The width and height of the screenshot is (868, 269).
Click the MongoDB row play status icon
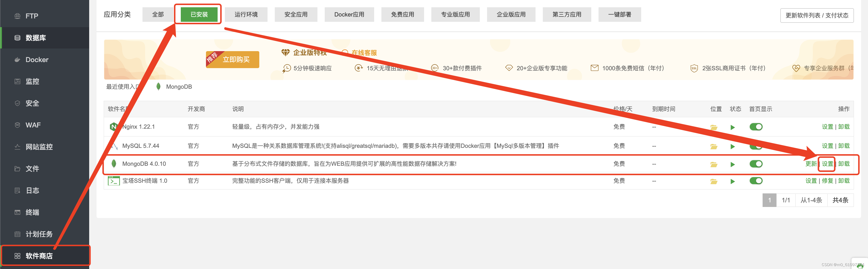pos(732,165)
